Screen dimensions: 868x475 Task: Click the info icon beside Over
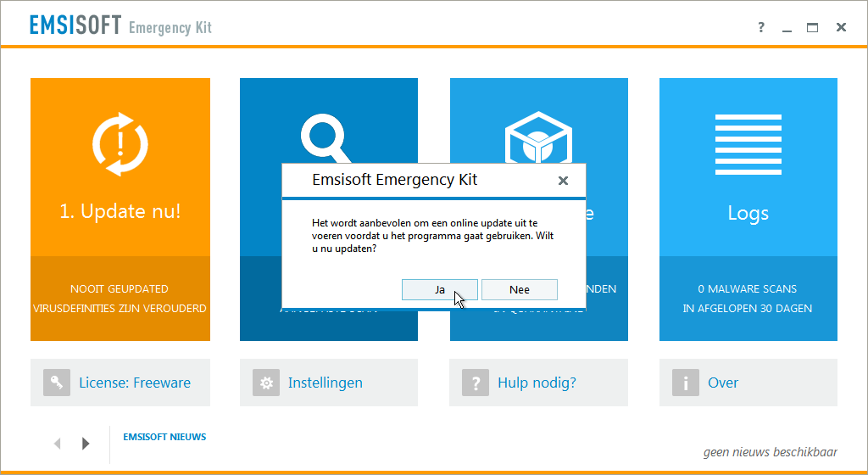click(686, 383)
